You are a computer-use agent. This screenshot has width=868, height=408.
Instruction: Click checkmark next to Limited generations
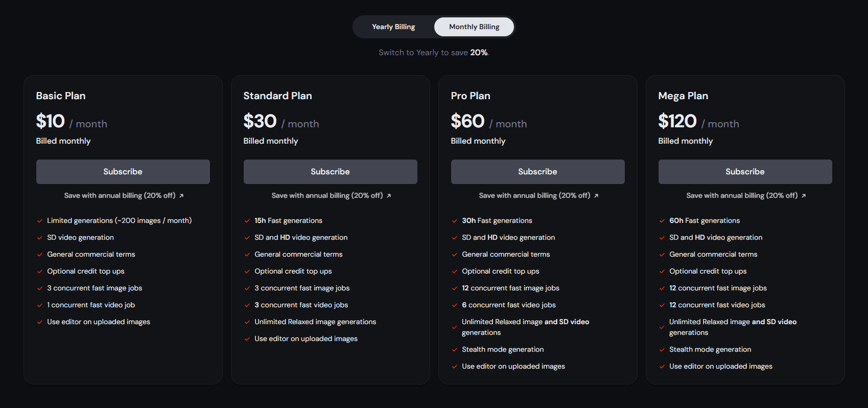pyautogui.click(x=39, y=221)
